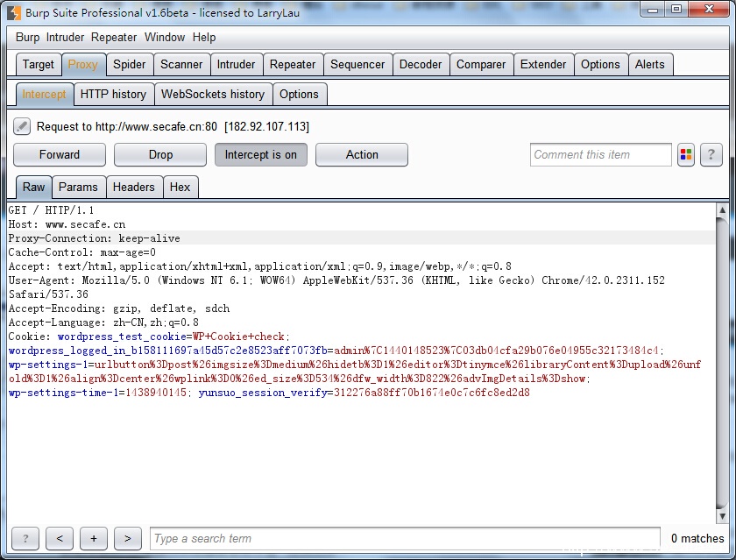Open the WebSockets history sub-tab
Image resolution: width=736 pixels, height=560 pixels.
pyautogui.click(x=213, y=94)
